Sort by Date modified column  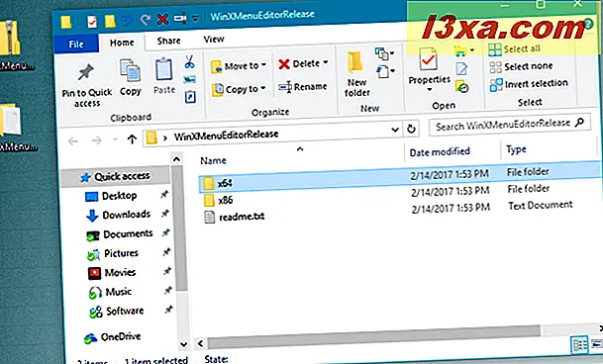tap(440, 151)
